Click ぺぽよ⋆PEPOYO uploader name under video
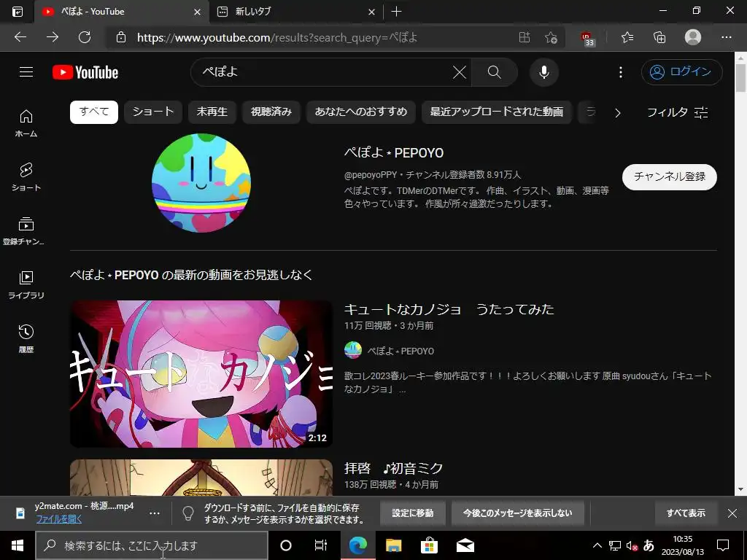Screen dimensions: 747x560 400,351
